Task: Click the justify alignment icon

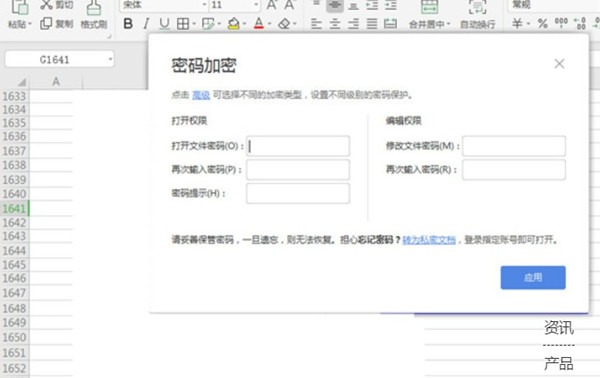Action: [372, 24]
